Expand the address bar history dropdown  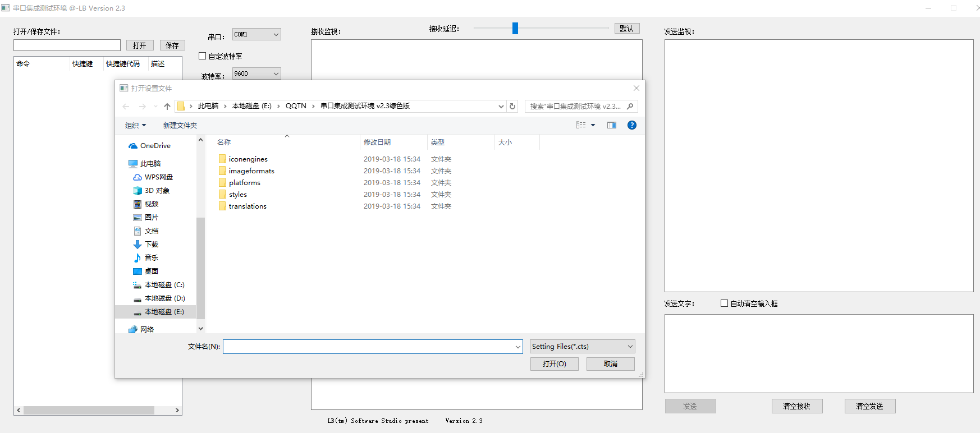(501, 106)
